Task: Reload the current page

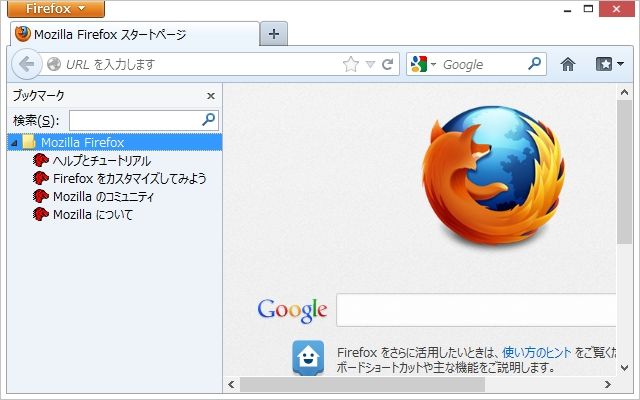Action: click(387, 64)
